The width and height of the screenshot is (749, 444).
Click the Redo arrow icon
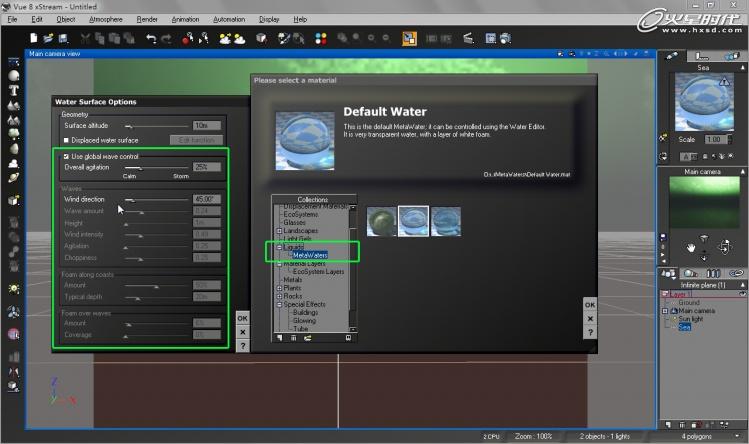click(x=166, y=38)
